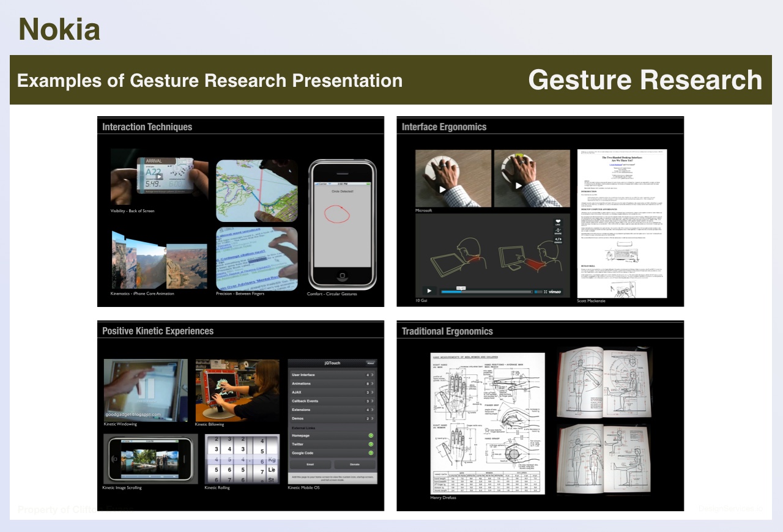This screenshot has height=532, width=783.
Task: Select the Kinetic Image Scrolling iPhone thumbnail
Action: (150, 459)
